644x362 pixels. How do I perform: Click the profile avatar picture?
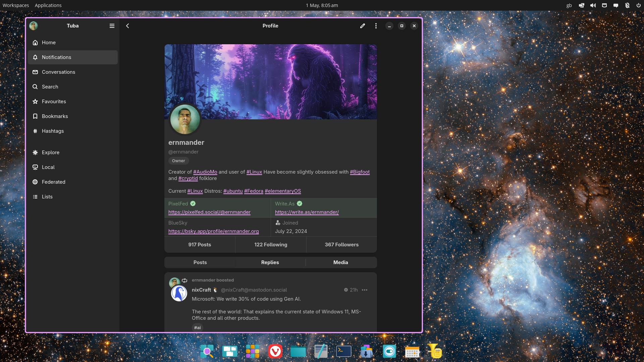(x=185, y=119)
